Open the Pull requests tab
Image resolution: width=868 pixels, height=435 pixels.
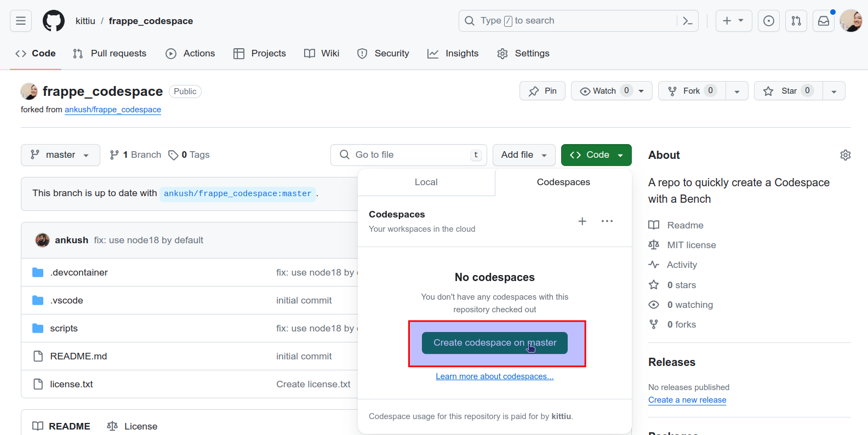110,53
